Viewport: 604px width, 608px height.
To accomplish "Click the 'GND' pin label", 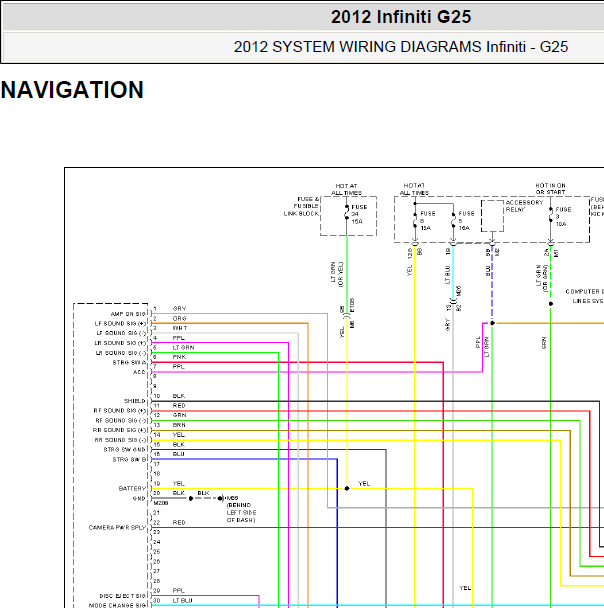I will pos(139,499).
